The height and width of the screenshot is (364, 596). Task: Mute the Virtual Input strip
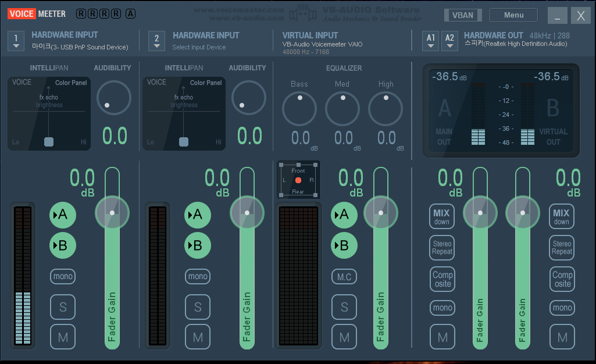tap(344, 337)
